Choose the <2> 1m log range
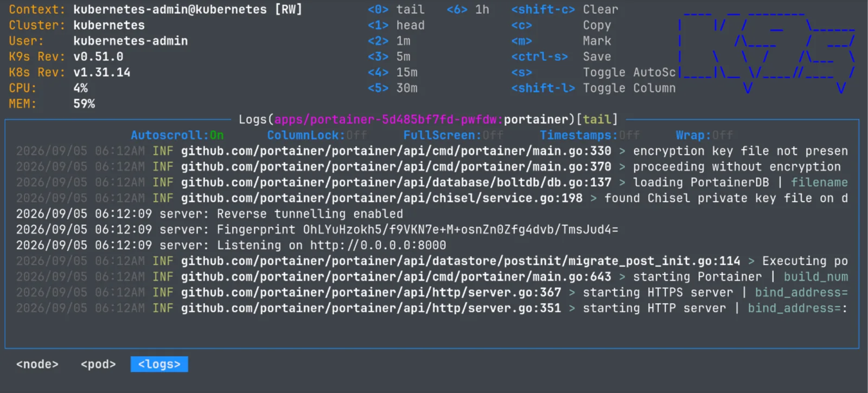This screenshot has height=393, width=868. 389,41
